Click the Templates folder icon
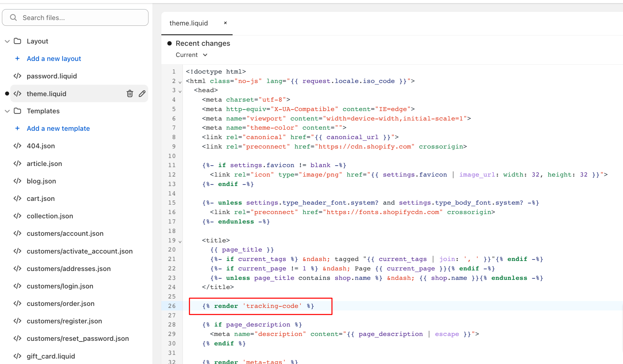 [x=17, y=111]
